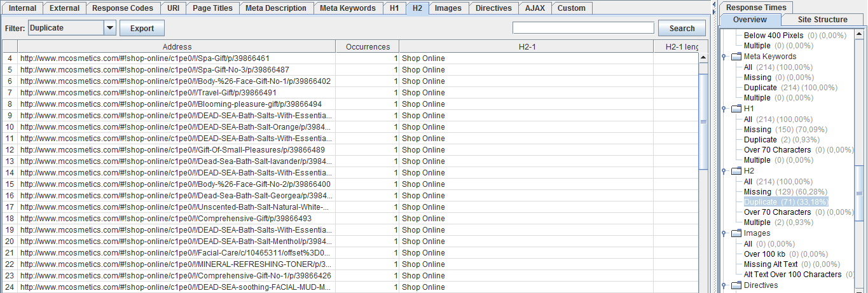Open the Meta Description tab

tap(276, 8)
